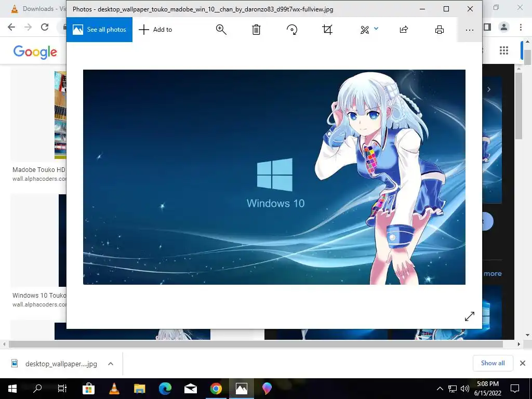This screenshot has height=399, width=532.
Task: Close the Chrome downloads bar
Action: click(523, 363)
